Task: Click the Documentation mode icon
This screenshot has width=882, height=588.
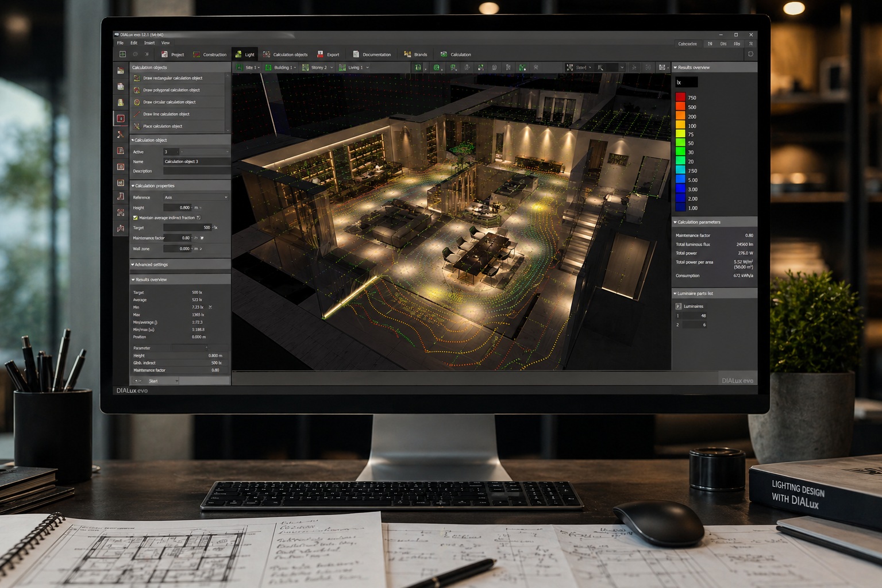Action: click(x=356, y=55)
